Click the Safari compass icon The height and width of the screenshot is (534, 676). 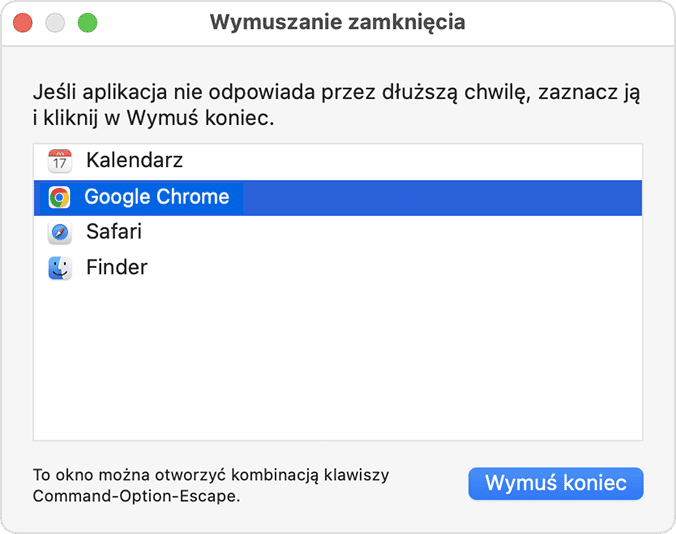point(59,233)
